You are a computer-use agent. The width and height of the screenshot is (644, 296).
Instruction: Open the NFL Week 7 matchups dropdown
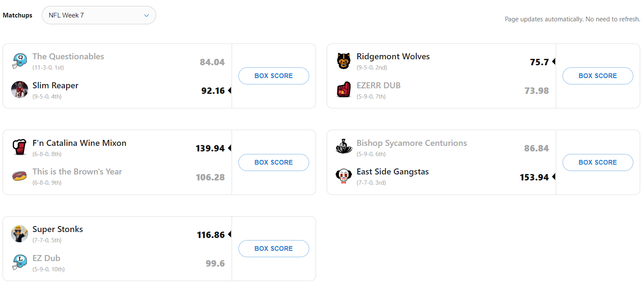[99, 15]
